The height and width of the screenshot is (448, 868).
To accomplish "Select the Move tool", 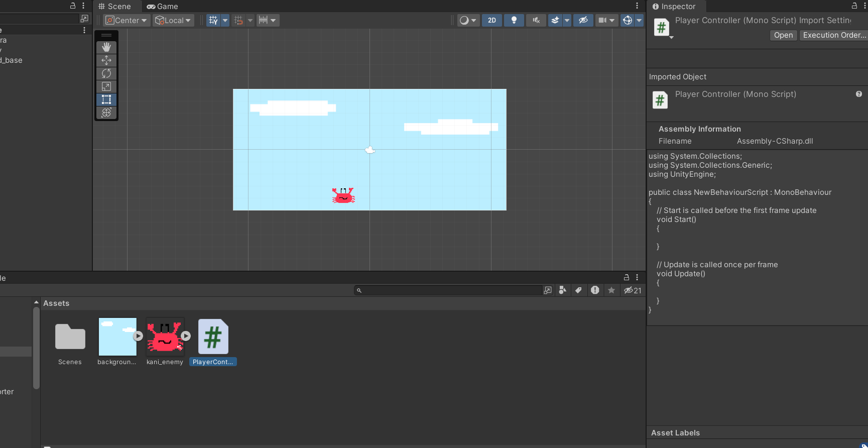I will [106, 60].
